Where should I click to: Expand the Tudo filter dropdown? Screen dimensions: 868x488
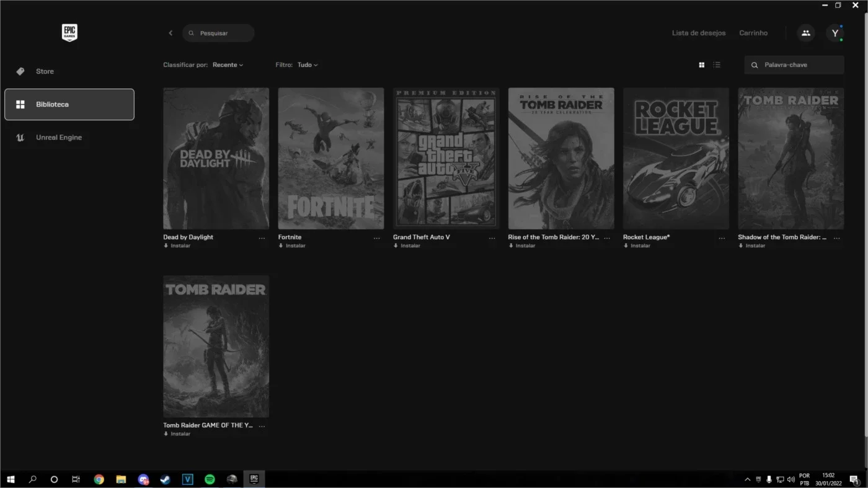[307, 64]
